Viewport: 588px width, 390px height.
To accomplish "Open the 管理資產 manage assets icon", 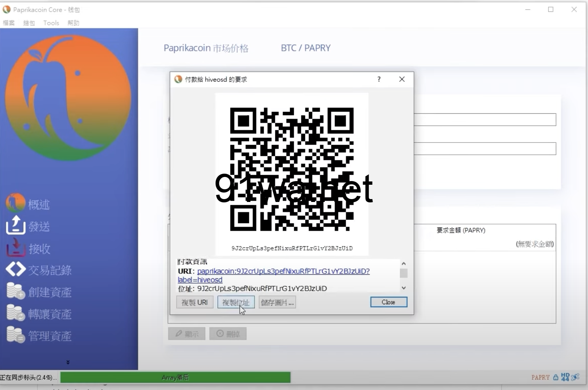I will pyautogui.click(x=16, y=335).
